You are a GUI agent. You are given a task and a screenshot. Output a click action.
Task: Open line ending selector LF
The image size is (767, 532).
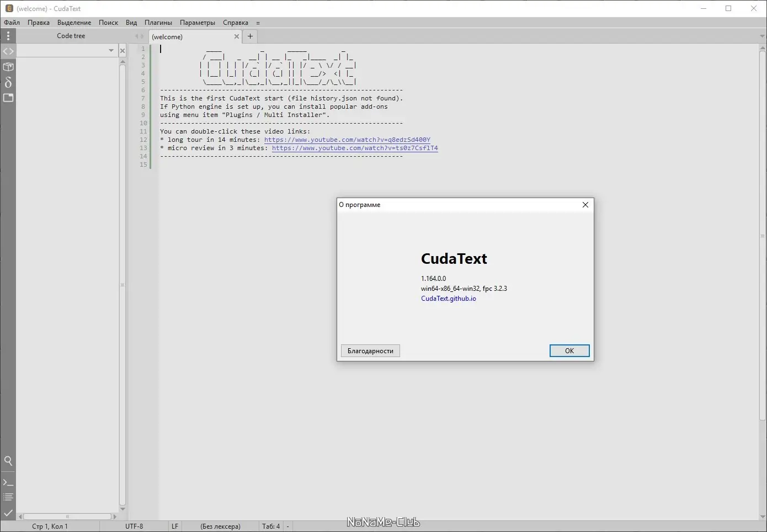pyautogui.click(x=175, y=526)
